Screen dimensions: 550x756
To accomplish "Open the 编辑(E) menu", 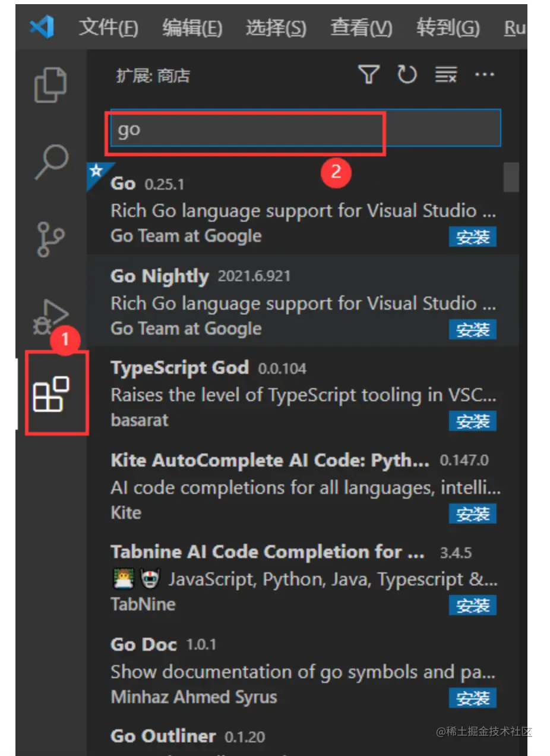I will pyautogui.click(x=192, y=28).
